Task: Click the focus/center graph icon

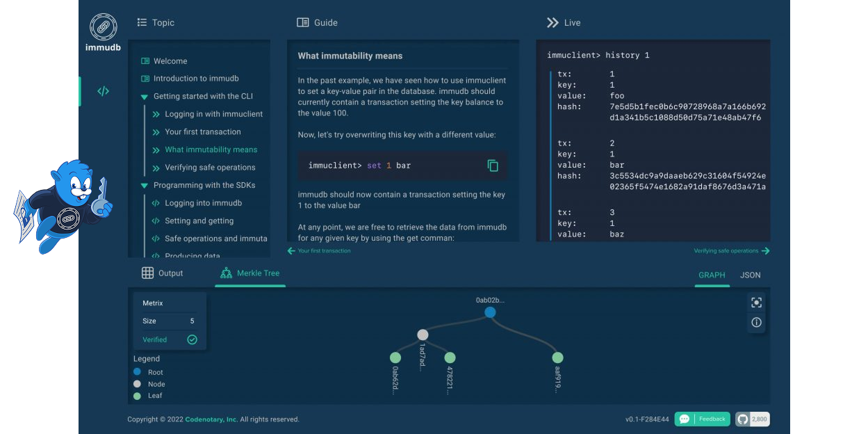Action: (756, 303)
